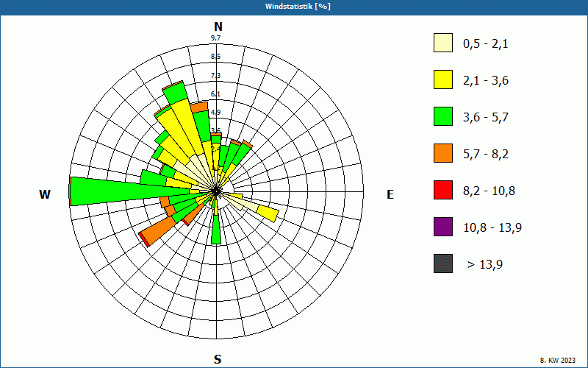Click the dark gray > 13,9 legend swatch
Viewport: 588px width, 368px height.
click(443, 263)
